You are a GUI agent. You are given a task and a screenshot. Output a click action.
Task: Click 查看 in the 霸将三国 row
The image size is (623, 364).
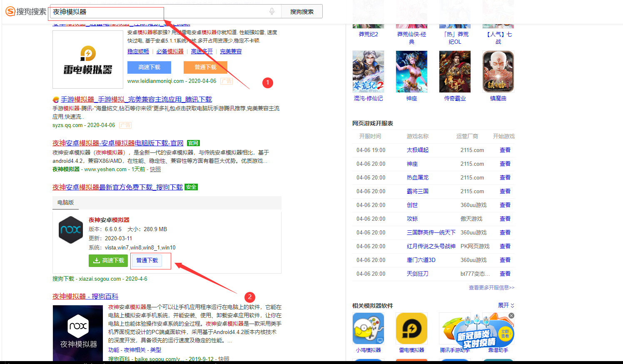pos(505,191)
